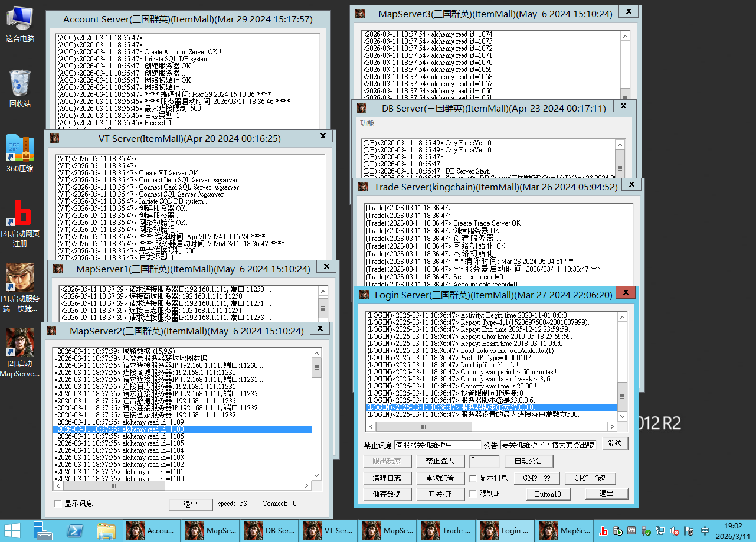Enable 显示讯息 checkbox in MapServer2 window
756x542 pixels.
point(58,504)
